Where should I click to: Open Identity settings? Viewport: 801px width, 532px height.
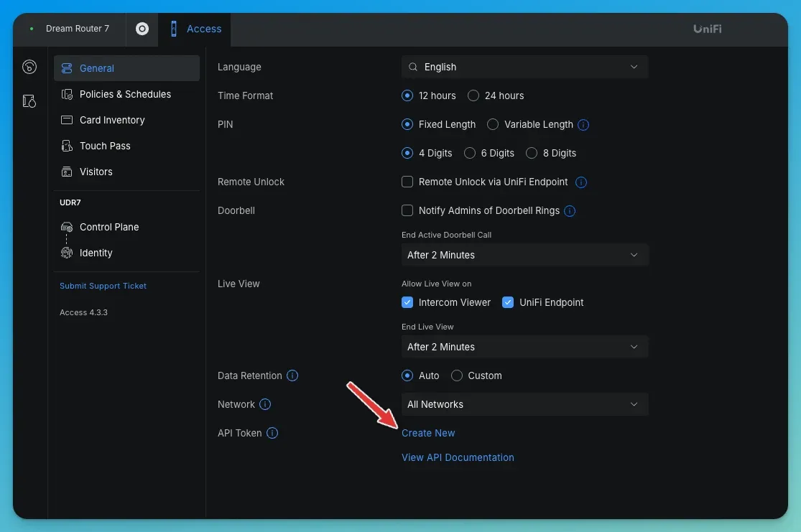126,253
